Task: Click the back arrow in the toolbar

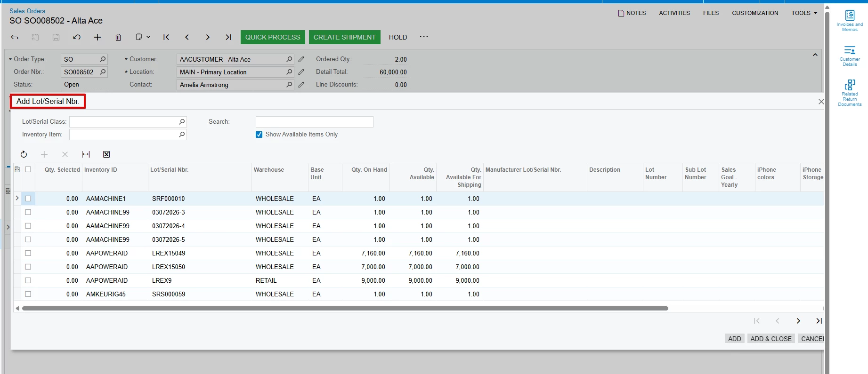Action: (15, 37)
